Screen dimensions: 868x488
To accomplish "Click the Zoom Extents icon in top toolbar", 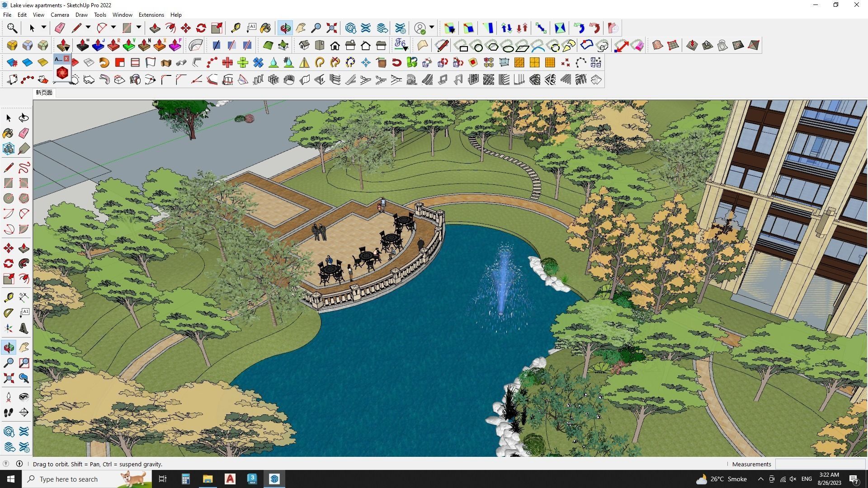I will (332, 28).
